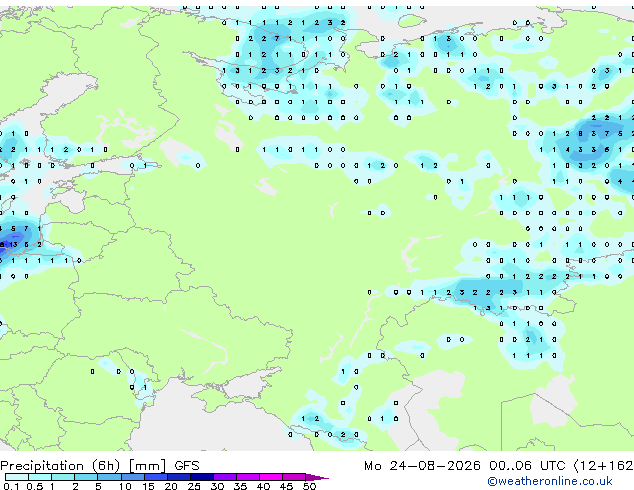
Task: Click the '50' legend scale label
Action: [309, 486]
